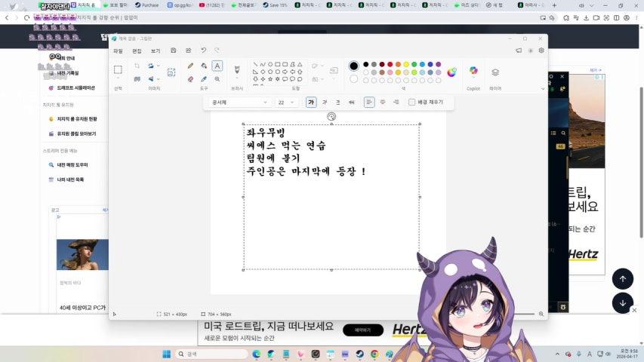Pick the yellow color swatch in palette
Image resolution: width=644 pixels, height=362 pixels.
click(x=406, y=64)
